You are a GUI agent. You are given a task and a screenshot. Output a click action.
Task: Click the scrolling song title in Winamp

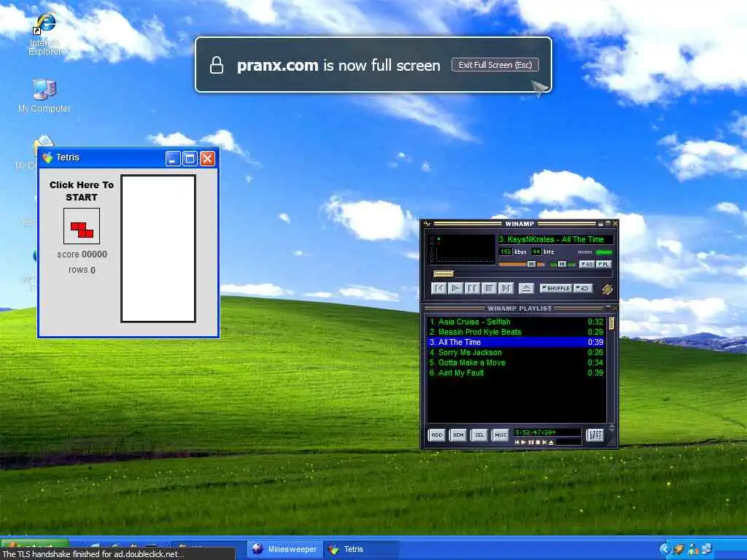click(x=555, y=239)
